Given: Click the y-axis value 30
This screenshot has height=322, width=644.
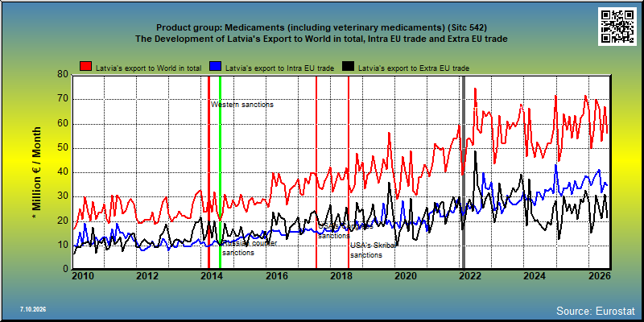Looking at the screenshot, I should coord(63,196).
